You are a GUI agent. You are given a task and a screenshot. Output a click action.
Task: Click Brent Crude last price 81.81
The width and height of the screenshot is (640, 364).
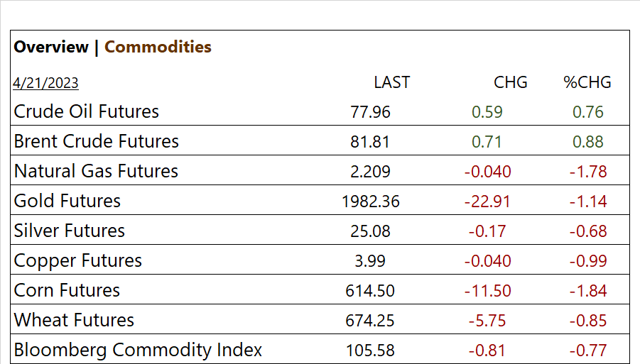pyautogui.click(x=370, y=142)
